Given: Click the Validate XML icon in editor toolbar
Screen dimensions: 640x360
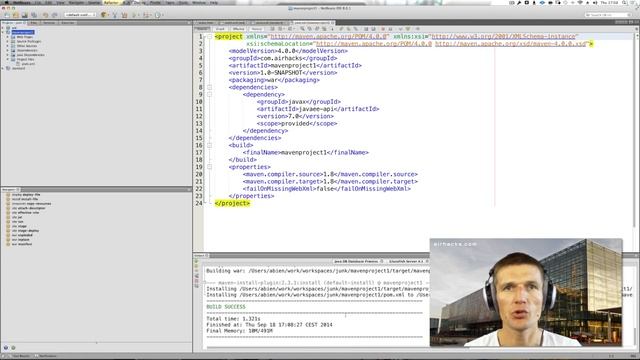Looking at the screenshot, I should [x=408, y=29].
